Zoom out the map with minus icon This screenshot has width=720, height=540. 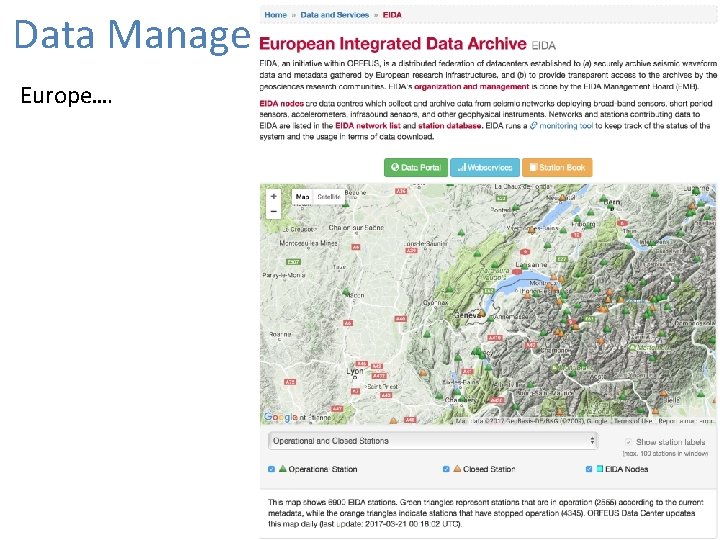[x=274, y=211]
